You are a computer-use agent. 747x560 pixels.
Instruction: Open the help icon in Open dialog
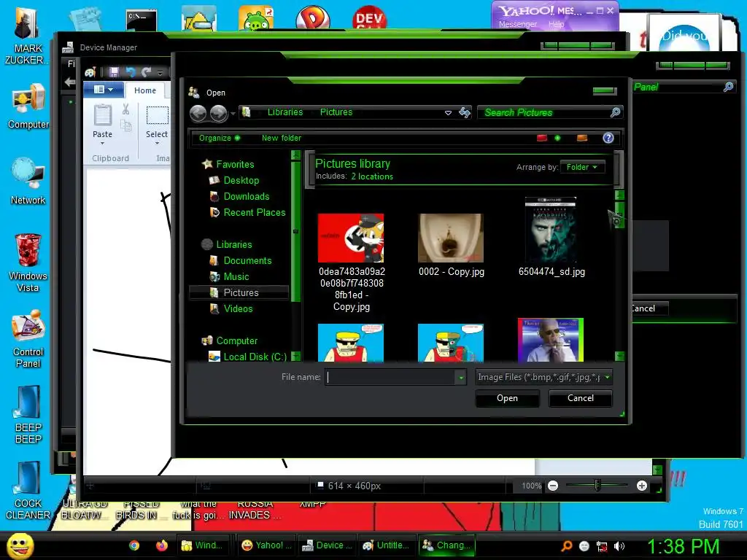pos(608,138)
